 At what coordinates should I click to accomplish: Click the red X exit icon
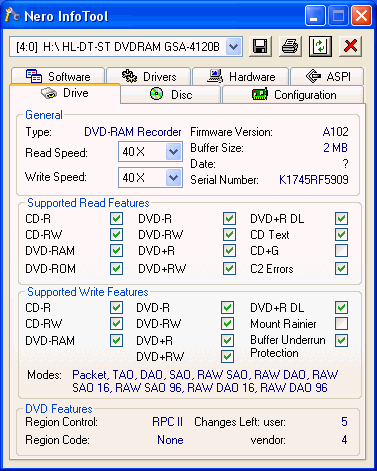point(350,46)
